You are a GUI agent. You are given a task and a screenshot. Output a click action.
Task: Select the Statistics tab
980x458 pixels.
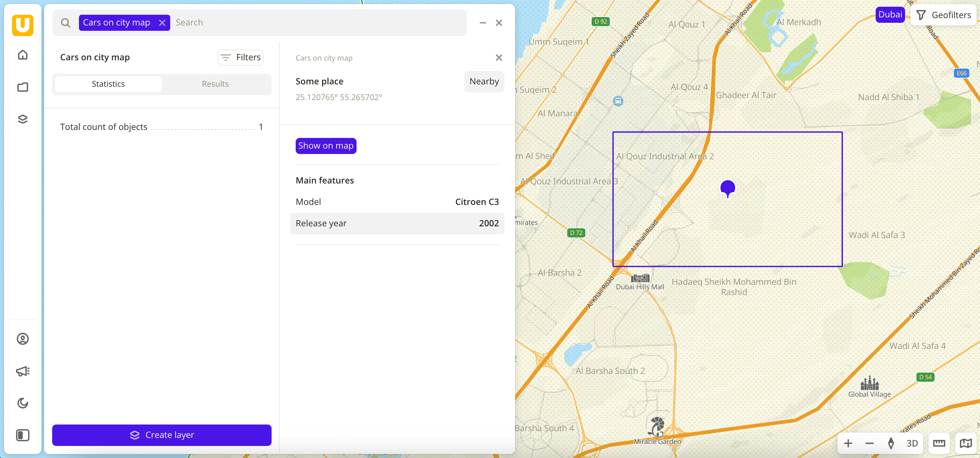point(108,84)
